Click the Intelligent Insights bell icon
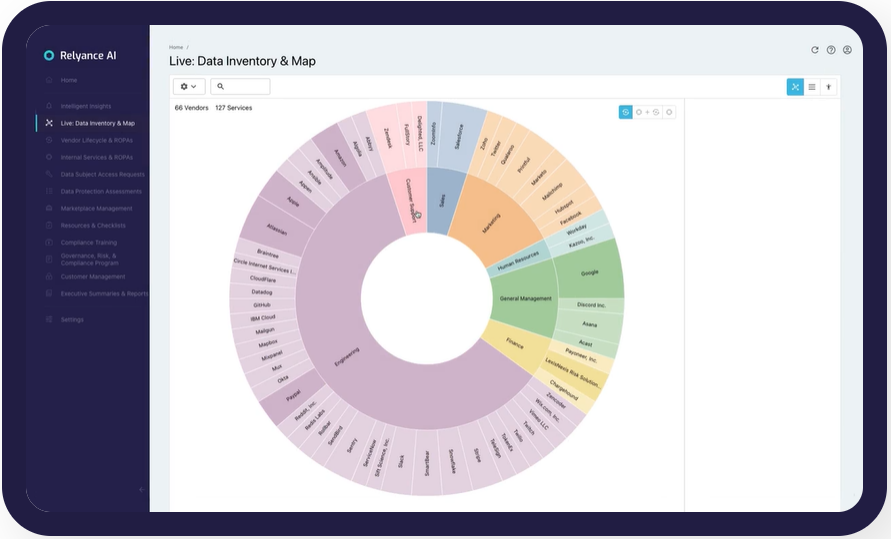891x539 pixels. tap(49, 106)
